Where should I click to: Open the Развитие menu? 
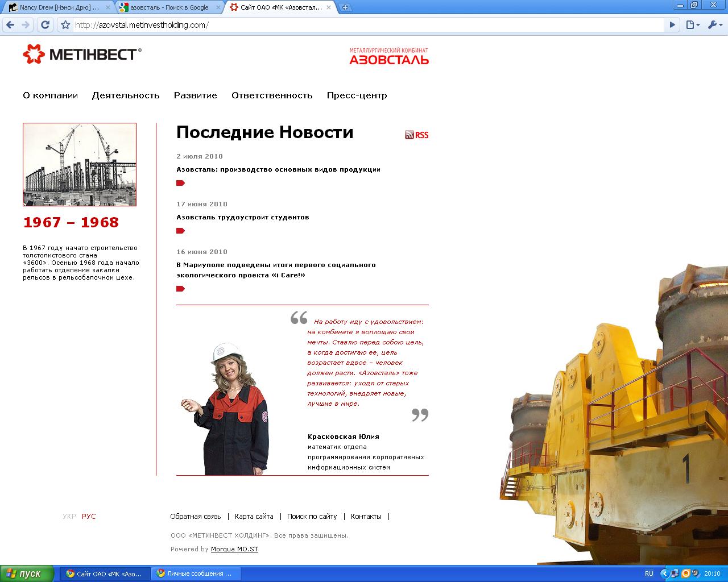pyautogui.click(x=196, y=95)
